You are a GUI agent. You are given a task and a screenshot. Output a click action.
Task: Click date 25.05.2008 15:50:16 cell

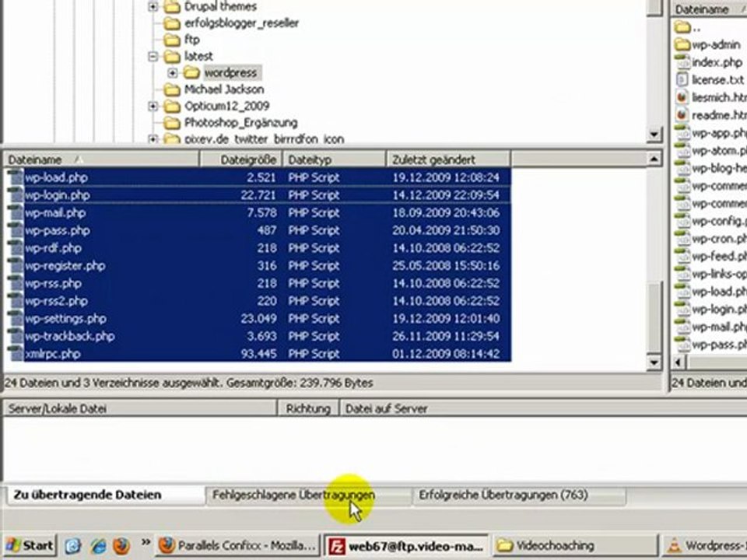446,266
